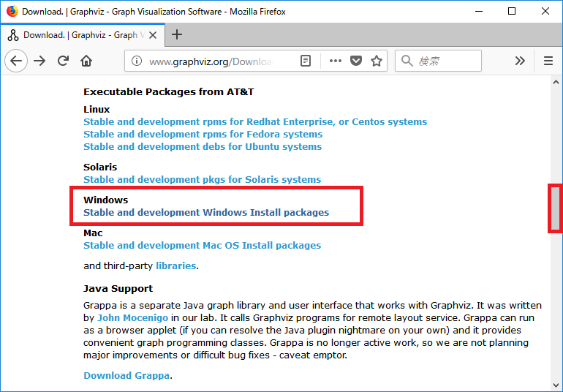The width and height of the screenshot is (563, 392).
Task: Open pkgs for Solaris systems link
Action: click(202, 180)
